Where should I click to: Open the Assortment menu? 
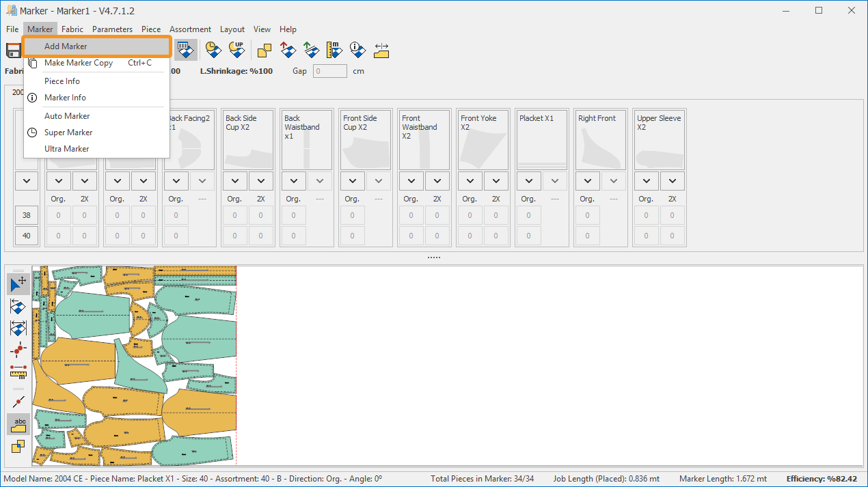(190, 29)
